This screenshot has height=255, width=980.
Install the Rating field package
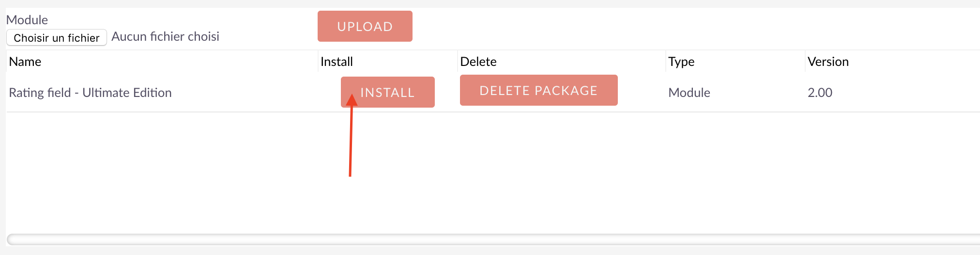pyautogui.click(x=388, y=92)
